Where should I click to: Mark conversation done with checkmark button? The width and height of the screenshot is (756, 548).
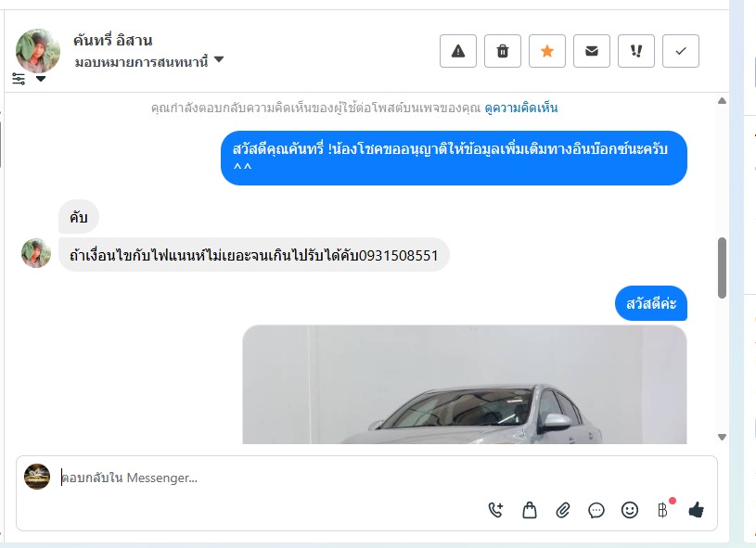pyautogui.click(x=681, y=51)
